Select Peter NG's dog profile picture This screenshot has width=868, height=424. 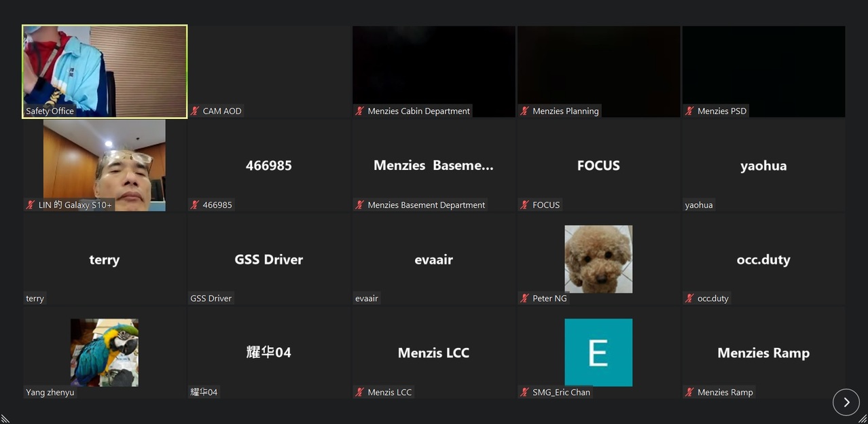coord(598,259)
